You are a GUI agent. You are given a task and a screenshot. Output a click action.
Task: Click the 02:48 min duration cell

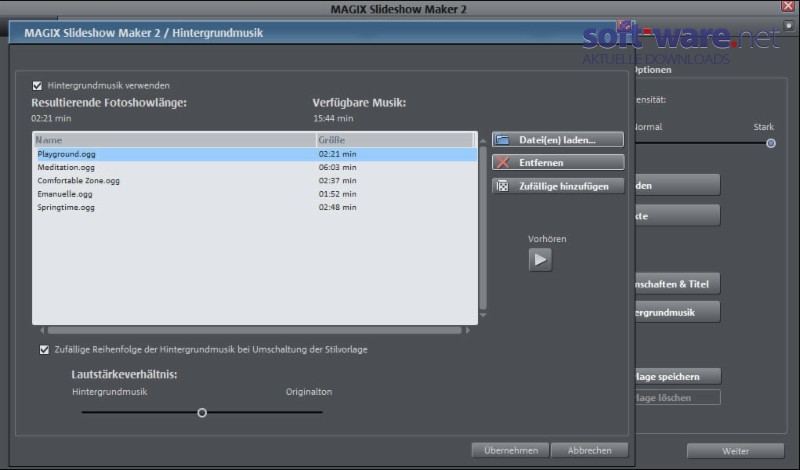coord(338,207)
